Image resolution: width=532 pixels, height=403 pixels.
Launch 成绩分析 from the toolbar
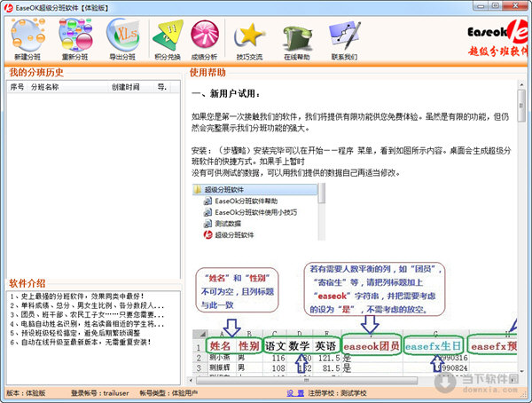coord(204,39)
